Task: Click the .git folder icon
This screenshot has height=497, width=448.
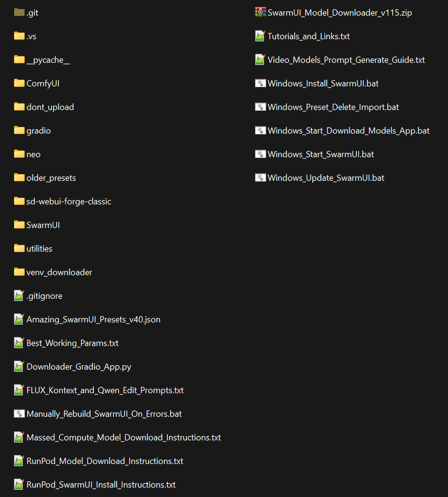Action: 19,12
